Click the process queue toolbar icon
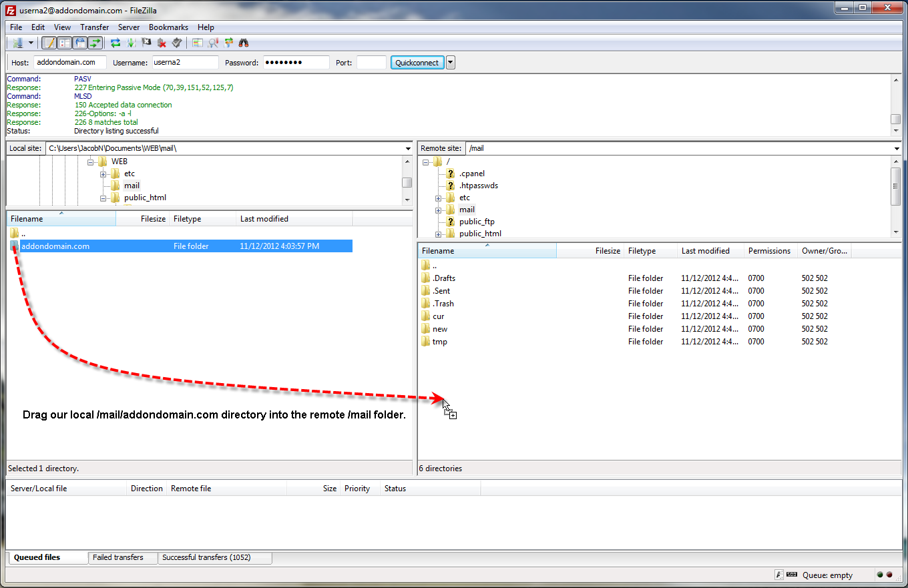The width and height of the screenshot is (908, 588). tap(131, 43)
